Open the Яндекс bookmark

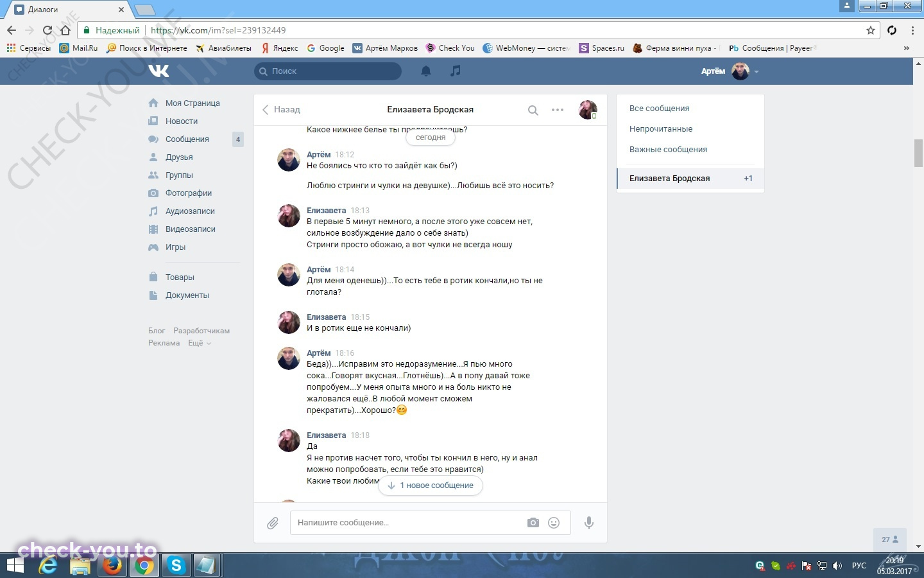(280, 48)
